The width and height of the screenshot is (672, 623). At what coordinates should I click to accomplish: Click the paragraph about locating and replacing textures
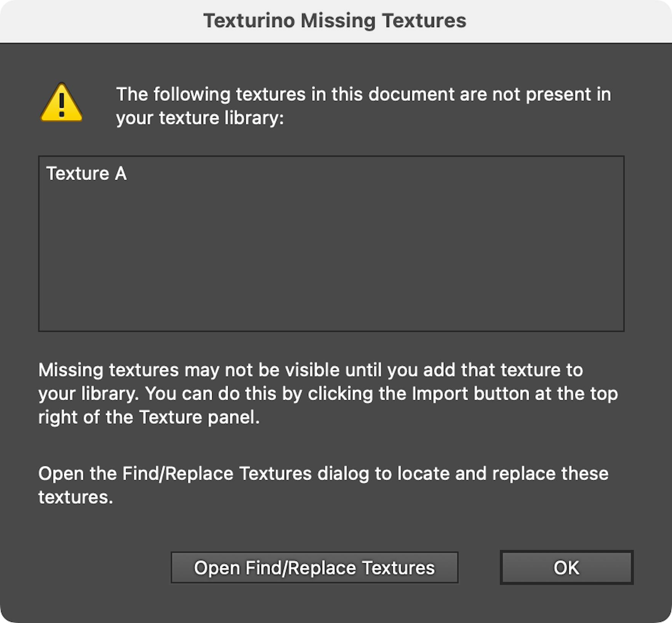[x=324, y=485]
